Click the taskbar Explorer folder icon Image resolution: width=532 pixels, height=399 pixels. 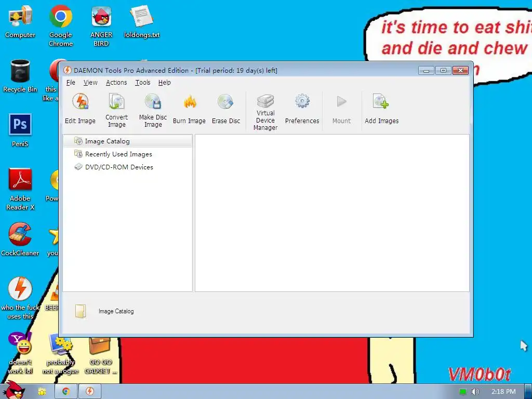42,392
